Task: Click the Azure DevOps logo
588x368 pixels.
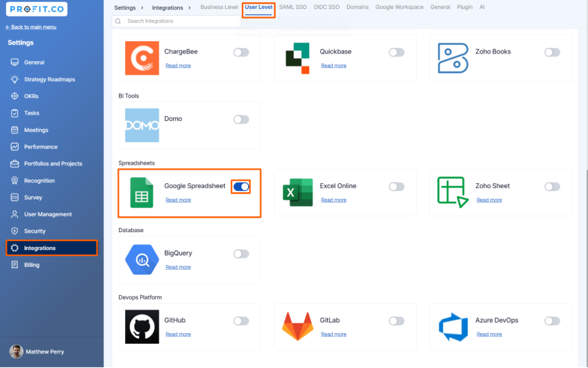Action: [x=453, y=327]
